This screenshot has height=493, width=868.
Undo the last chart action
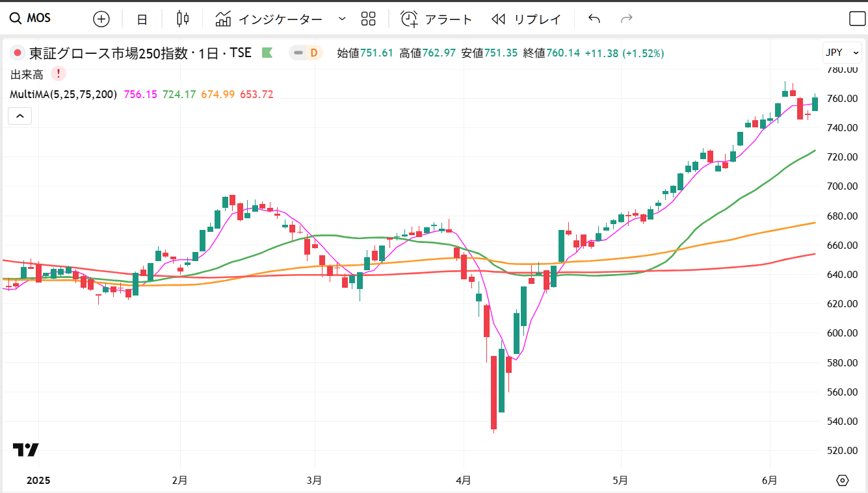pos(594,19)
